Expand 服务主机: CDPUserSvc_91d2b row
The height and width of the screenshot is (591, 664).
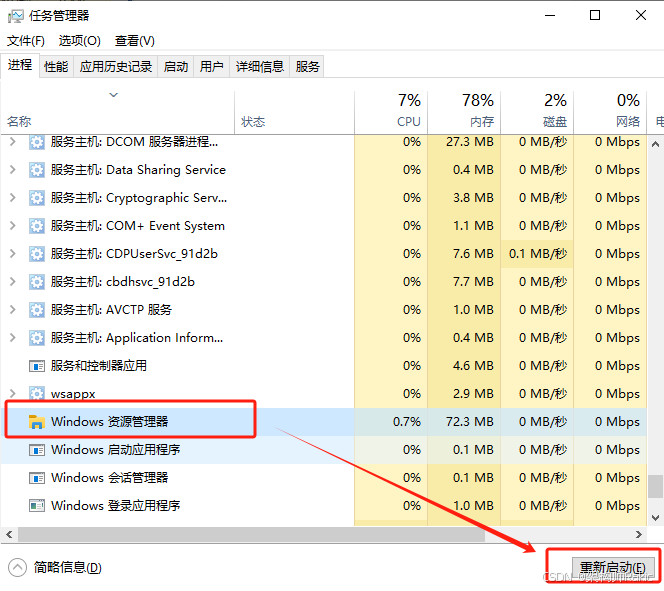click(x=13, y=254)
